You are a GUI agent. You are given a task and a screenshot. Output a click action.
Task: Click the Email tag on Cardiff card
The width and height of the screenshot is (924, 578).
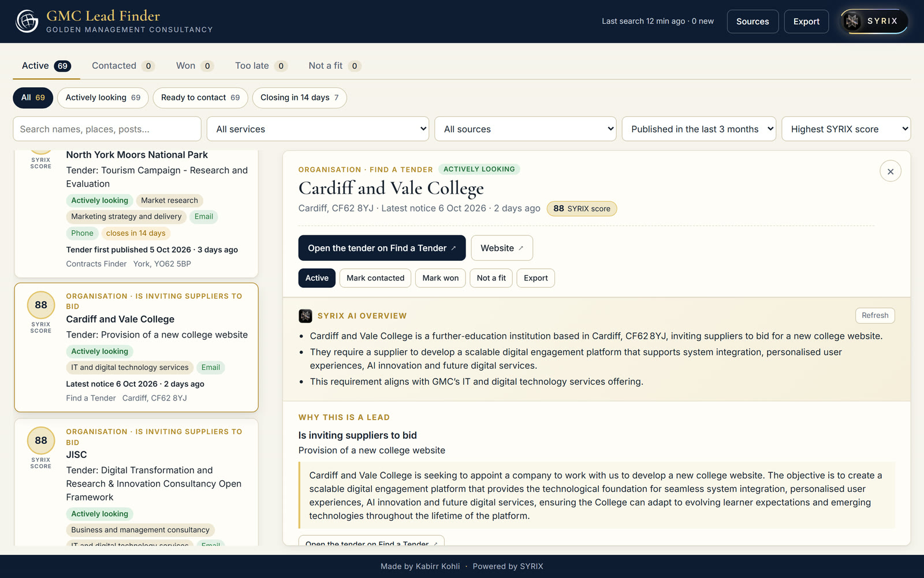tap(211, 368)
